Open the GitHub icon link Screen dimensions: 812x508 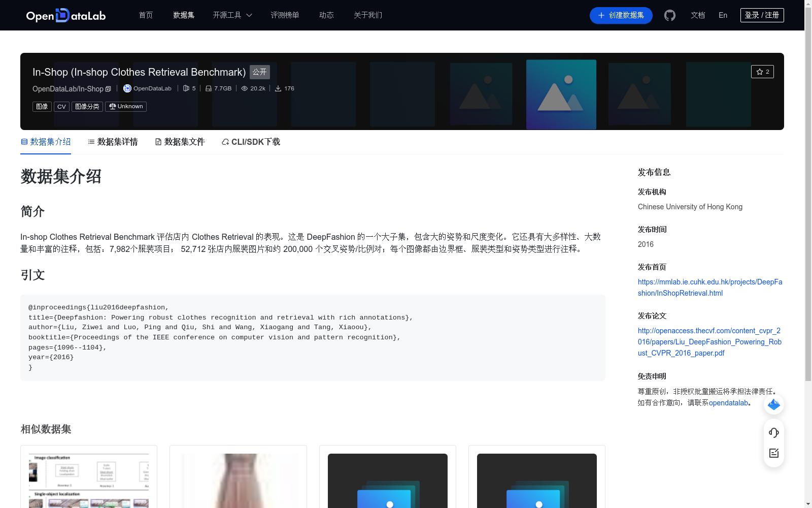[670, 15]
